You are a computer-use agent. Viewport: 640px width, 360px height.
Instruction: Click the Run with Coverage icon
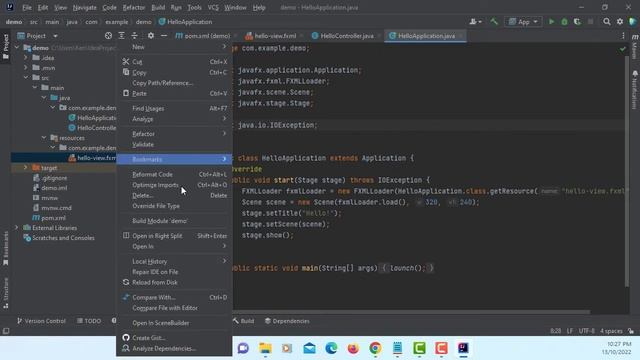(577, 22)
